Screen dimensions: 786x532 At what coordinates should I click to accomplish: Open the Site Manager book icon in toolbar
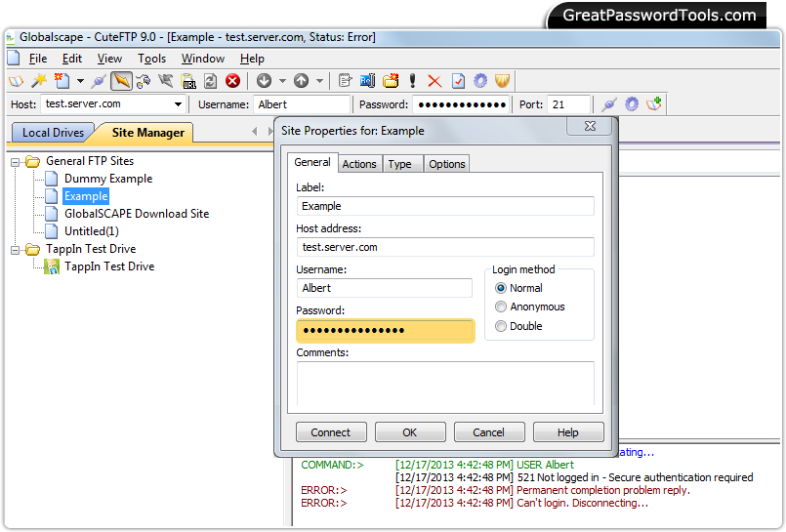click(16, 81)
